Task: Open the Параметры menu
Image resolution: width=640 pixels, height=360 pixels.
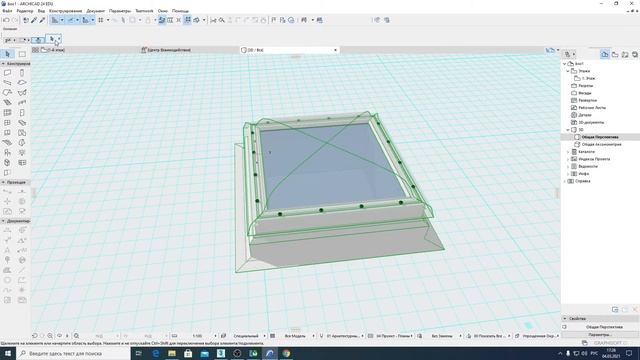Action: [x=120, y=11]
